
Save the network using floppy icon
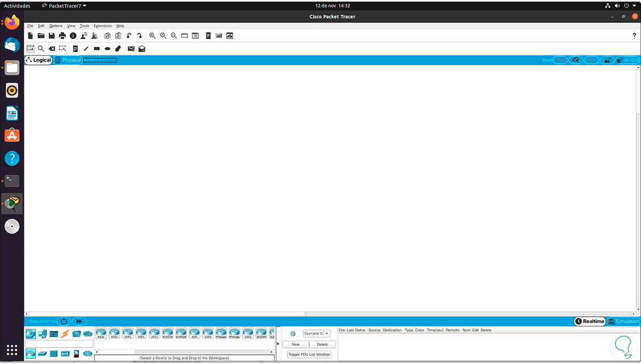point(52,36)
